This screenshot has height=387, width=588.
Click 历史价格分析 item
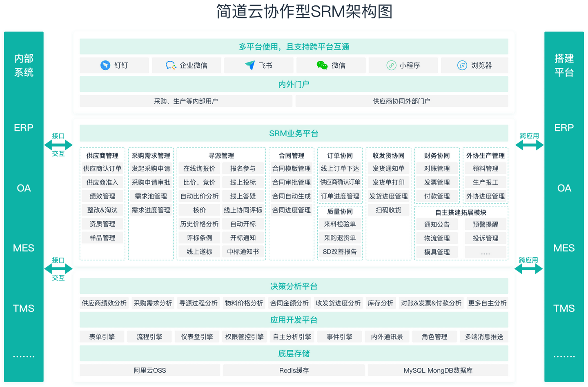click(x=199, y=224)
